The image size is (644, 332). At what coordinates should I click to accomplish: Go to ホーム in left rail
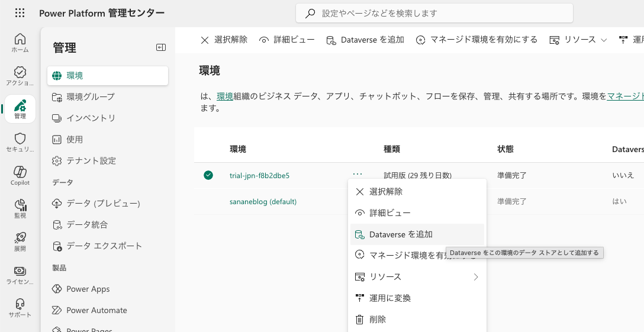(x=20, y=43)
